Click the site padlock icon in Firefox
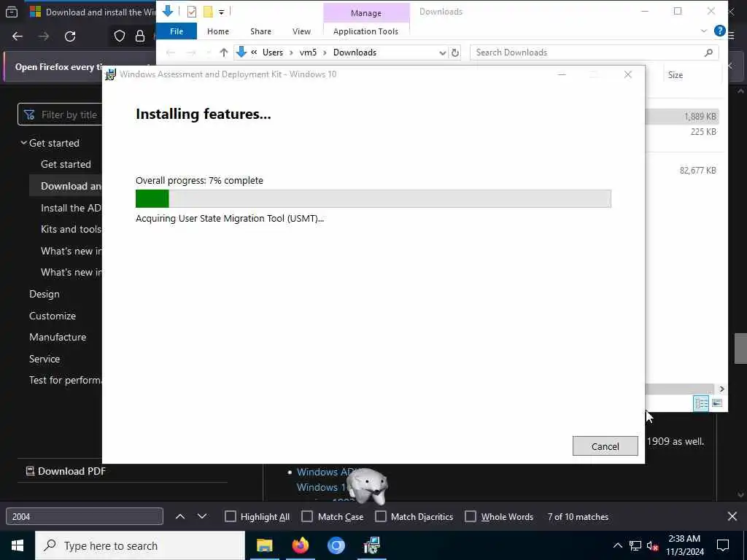Viewport: 747px width, 560px height. [x=140, y=36]
